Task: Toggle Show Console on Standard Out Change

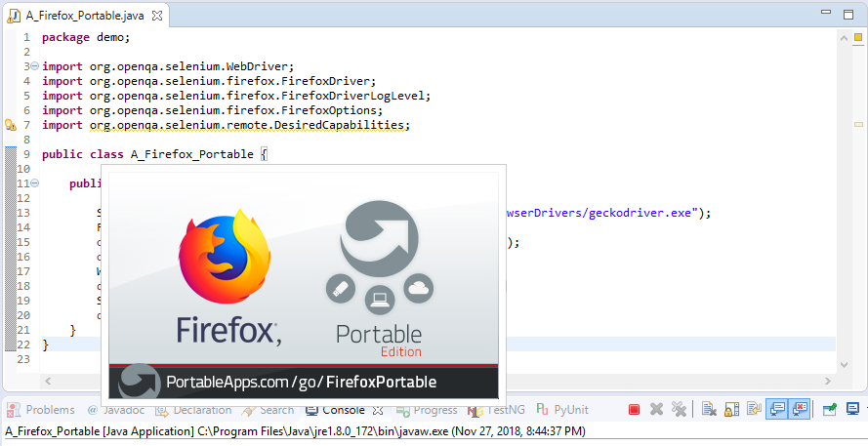Action: click(777, 410)
